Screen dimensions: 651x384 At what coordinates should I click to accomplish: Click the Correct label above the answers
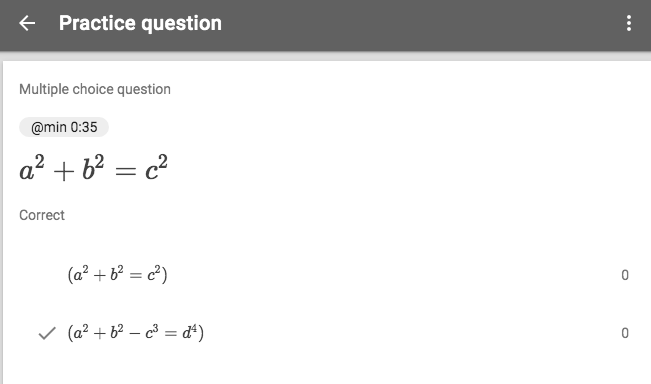coord(42,215)
